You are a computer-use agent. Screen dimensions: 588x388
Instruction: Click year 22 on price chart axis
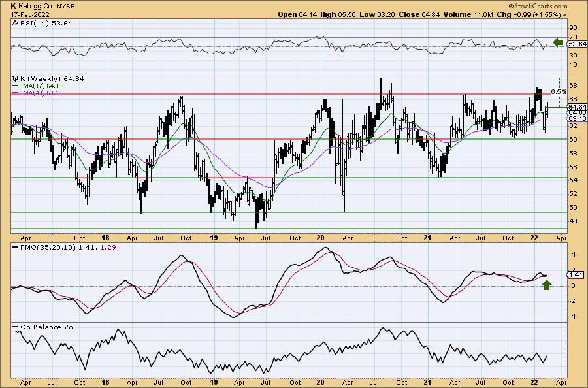click(x=534, y=238)
